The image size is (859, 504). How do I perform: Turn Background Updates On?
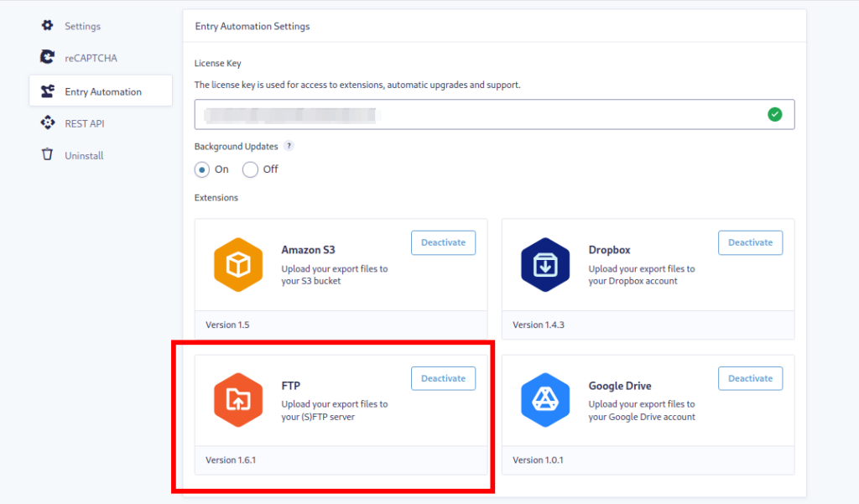pos(201,170)
